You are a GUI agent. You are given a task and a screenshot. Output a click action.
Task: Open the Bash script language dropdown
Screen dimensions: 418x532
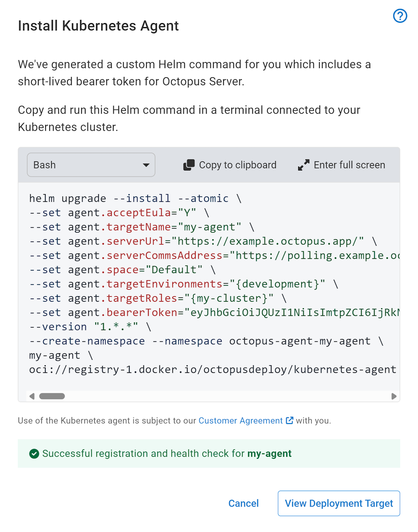click(x=91, y=165)
